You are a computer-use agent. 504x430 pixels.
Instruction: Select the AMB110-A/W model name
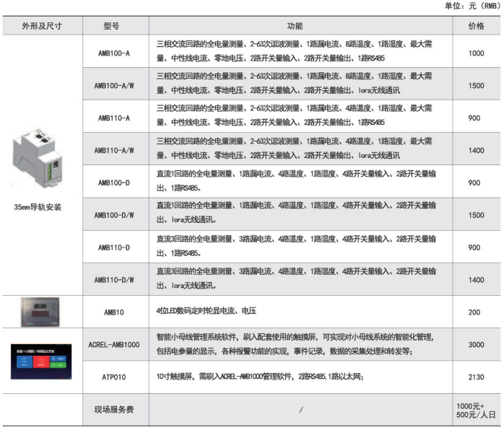[x=113, y=150]
